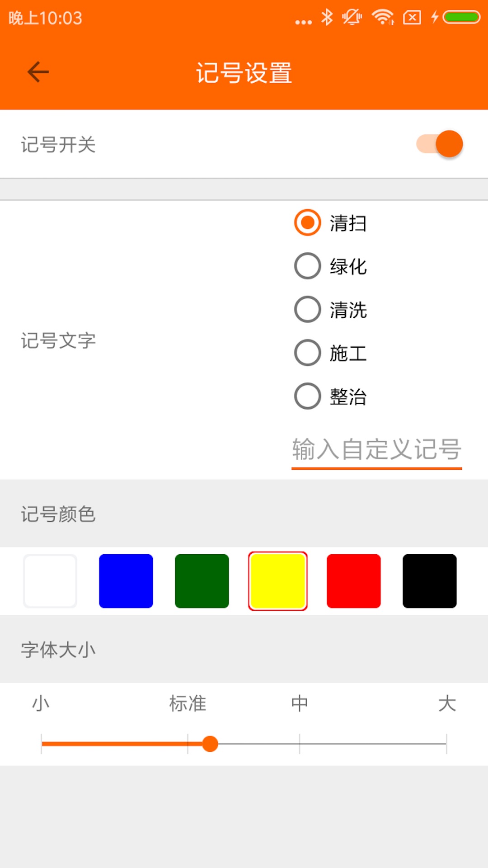Select the blue color swatch
Image resolution: width=488 pixels, height=868 pixels.
[126, 581]
